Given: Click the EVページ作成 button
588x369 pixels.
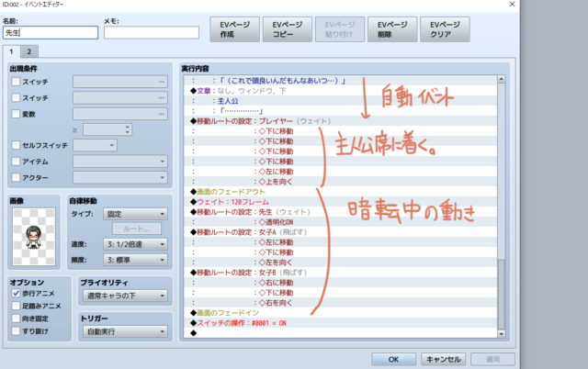Looking at the screenshot, I should [235, 29].
